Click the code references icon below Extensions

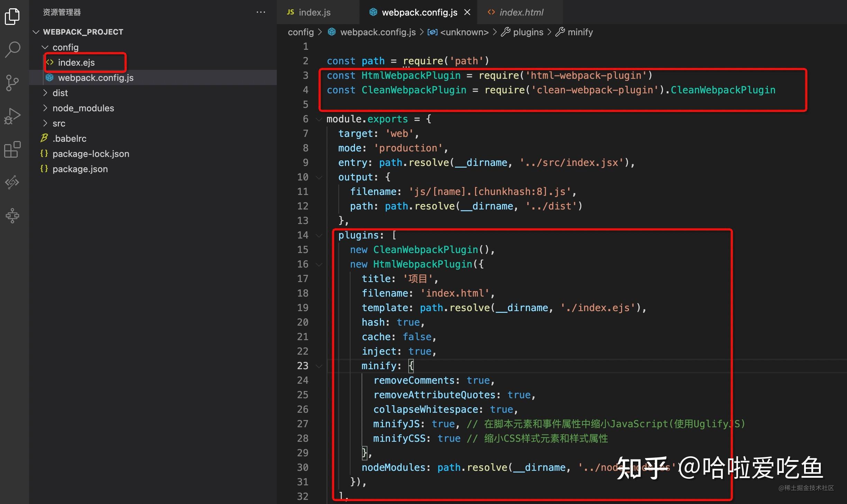pyautogui.click(x=12, y=182)
